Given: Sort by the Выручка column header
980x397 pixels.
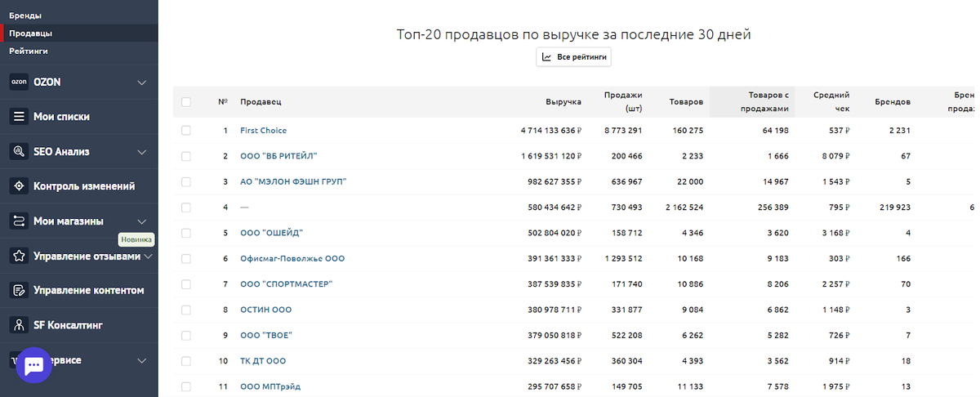Looking at the screenshot, I should coord(563,102).
